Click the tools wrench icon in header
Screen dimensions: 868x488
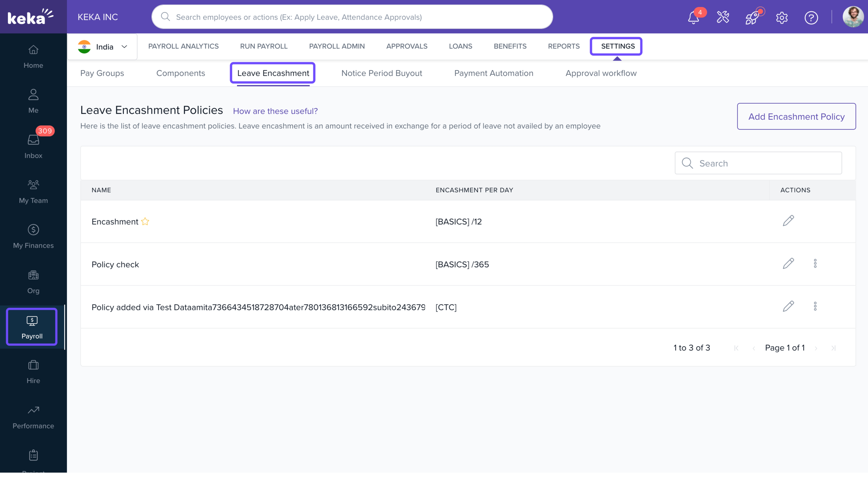click(723, 17)
